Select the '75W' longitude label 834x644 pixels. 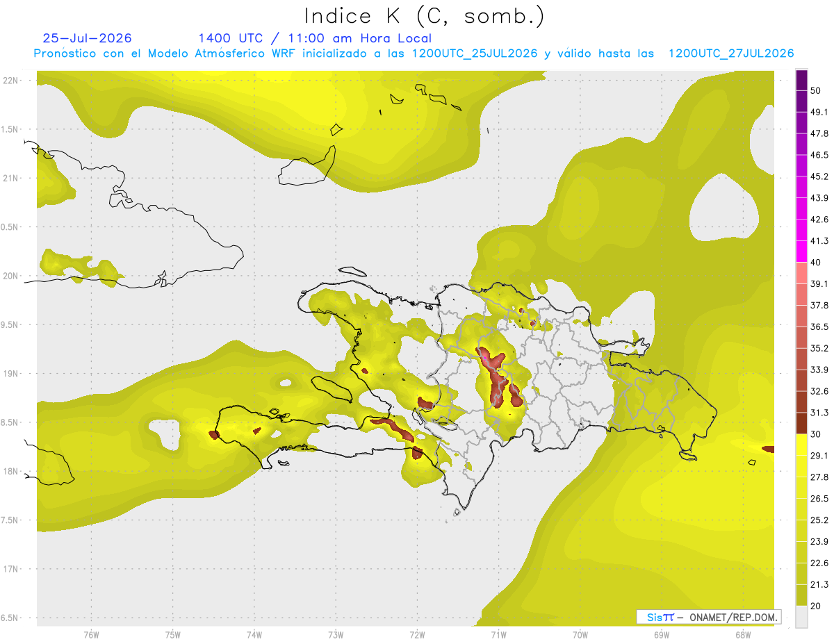tap(172, 635)
